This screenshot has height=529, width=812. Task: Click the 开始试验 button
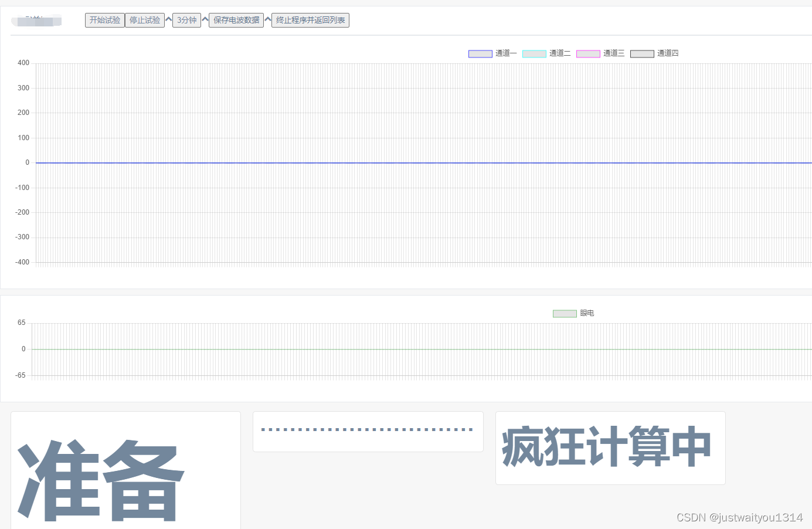point(105,21)
